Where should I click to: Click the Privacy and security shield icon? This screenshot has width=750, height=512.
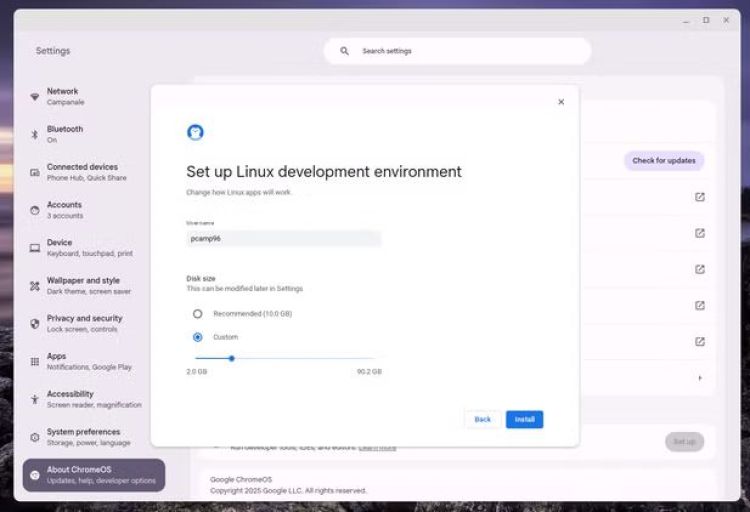35,324
